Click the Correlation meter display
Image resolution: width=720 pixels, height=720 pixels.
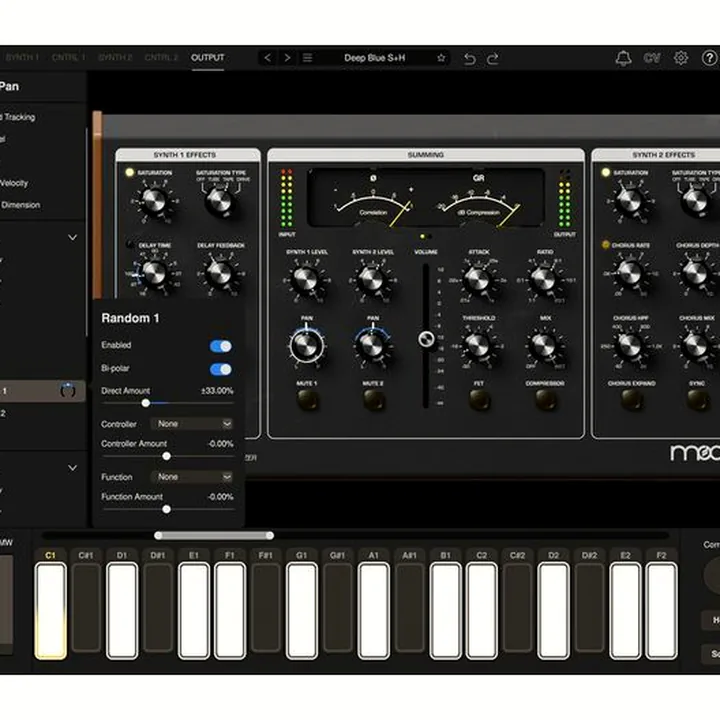(373, 200)
